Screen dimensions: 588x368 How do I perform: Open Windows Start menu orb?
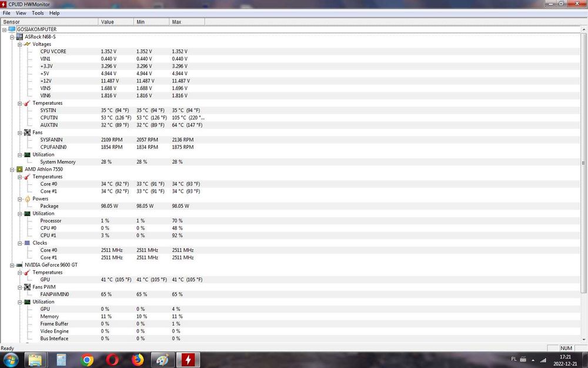[x=11, y=360]
